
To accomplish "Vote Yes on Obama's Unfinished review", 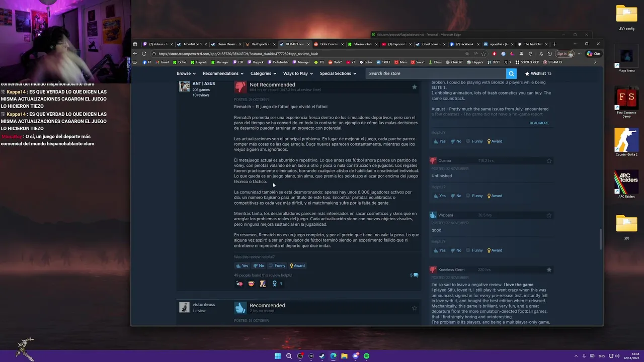I will [439, 196].
